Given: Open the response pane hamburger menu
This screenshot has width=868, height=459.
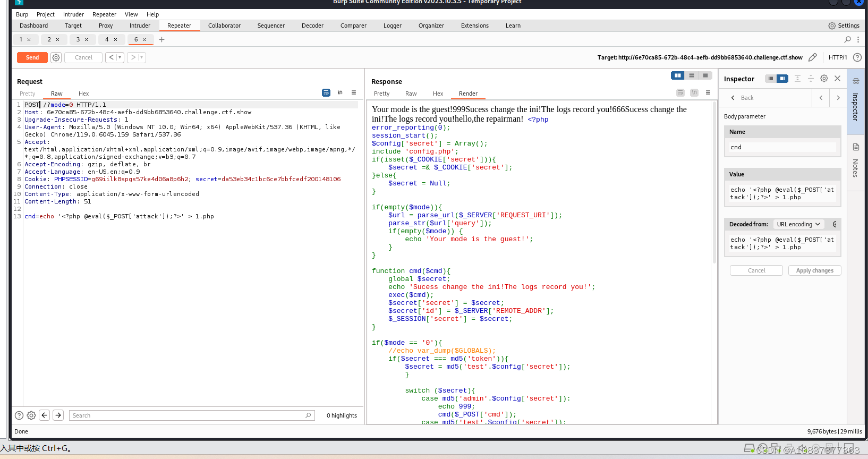Looking at the screenshot, I should click(x=708, y=92).
